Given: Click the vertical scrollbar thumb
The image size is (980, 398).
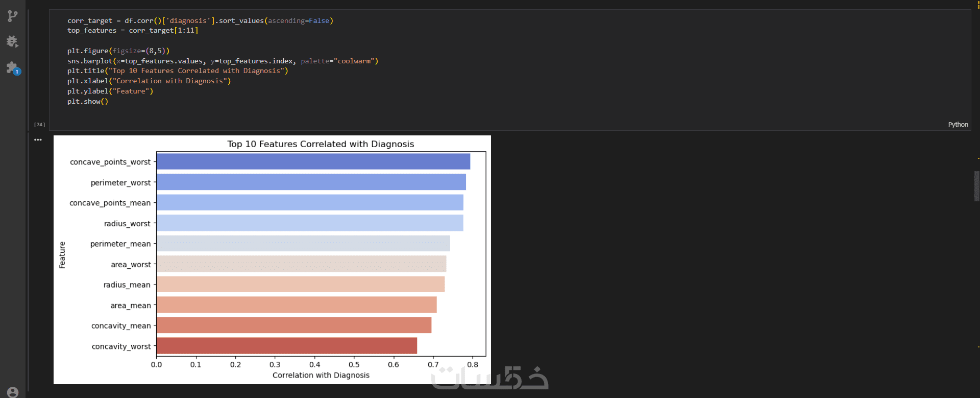Looking at the screenshot, I should pos(976,186).
